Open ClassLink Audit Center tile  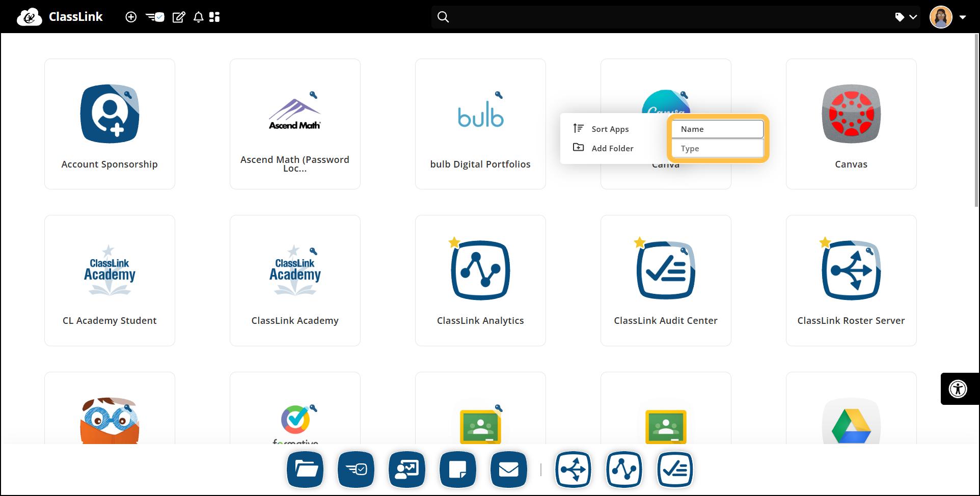(666, 281)
